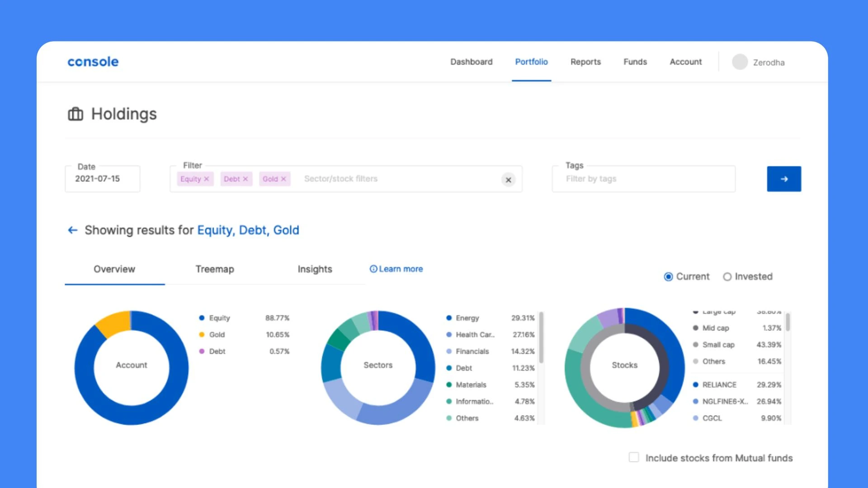Remove the Debt filter chip
This screenshot has height=488, width=868.
245,179
